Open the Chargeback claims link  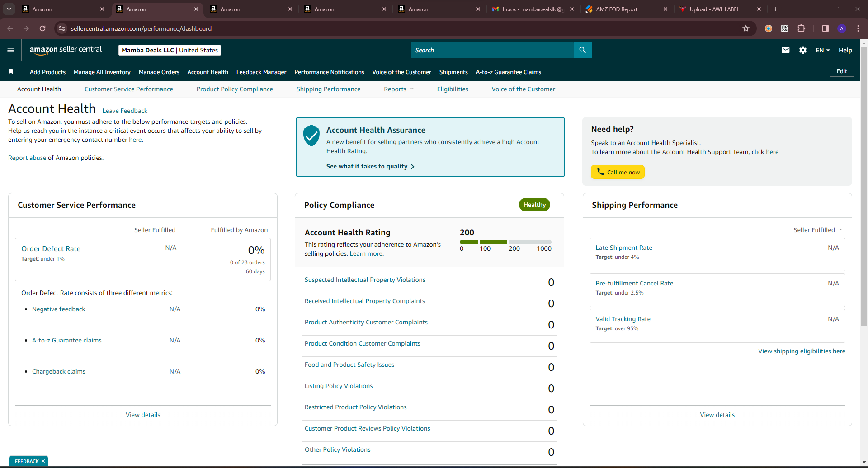pyautogui.click(x=59, y=371)
